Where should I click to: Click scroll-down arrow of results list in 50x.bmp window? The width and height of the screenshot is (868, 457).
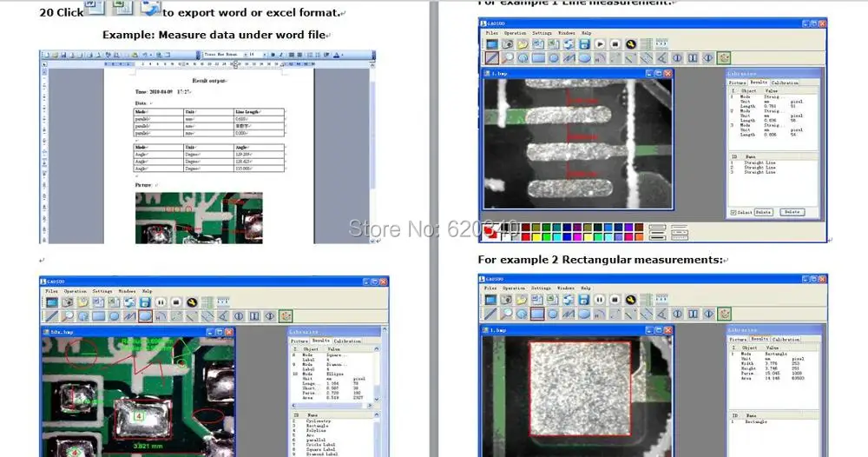pos(377,400)
